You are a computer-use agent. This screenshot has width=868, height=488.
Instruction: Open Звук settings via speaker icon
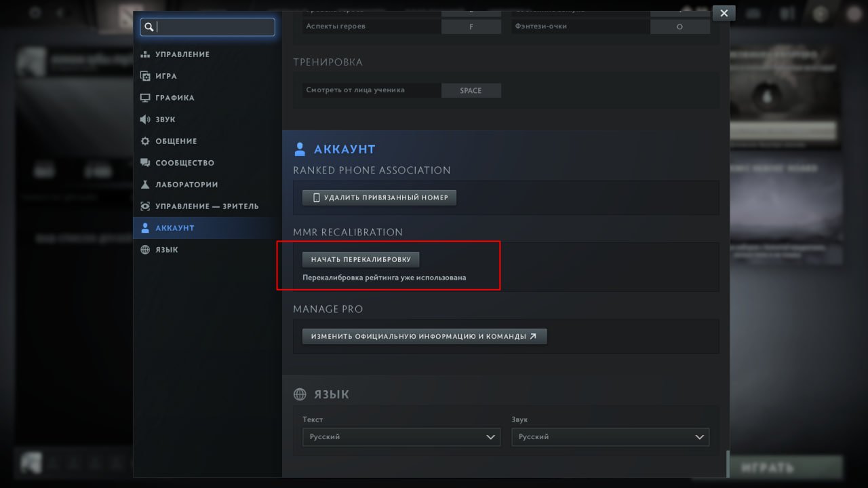coord(145,119)
